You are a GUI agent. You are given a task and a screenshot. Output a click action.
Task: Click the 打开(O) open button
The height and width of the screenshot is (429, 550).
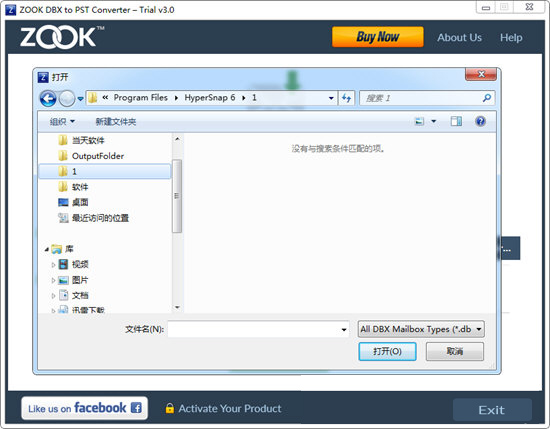pyautogui.click(x=387, y=351)
